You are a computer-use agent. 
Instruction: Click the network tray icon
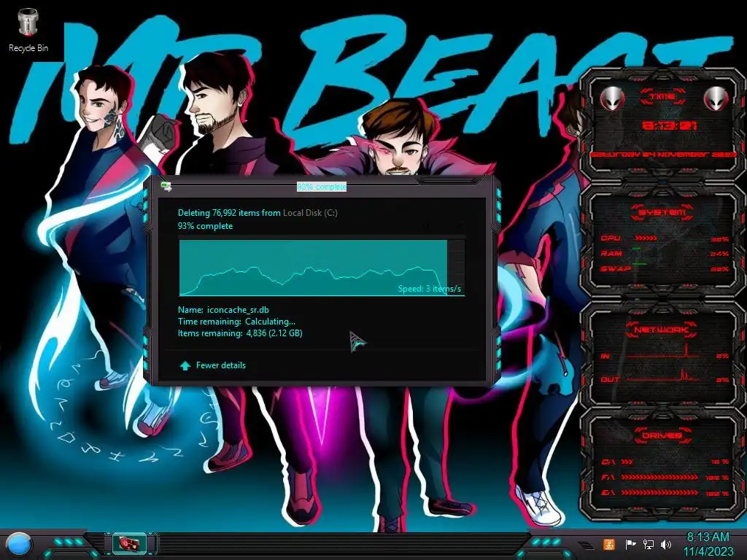click(649, 544)
